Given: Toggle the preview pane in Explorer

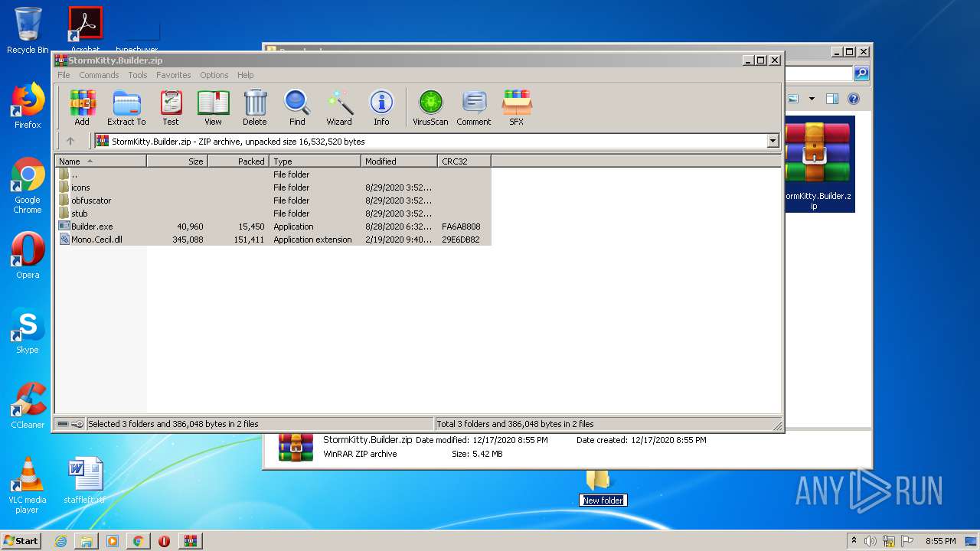Looking at the screenshot, I should [x=832, y=99].
